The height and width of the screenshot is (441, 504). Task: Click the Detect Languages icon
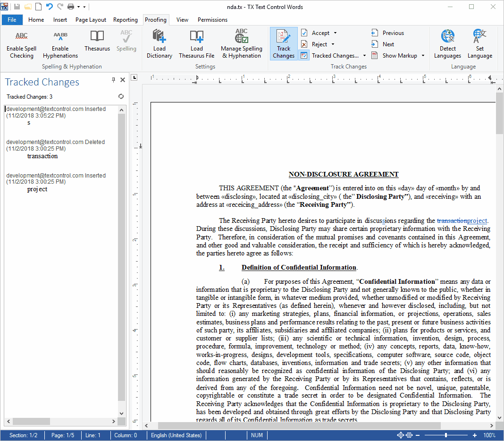(x=447, y=37)
